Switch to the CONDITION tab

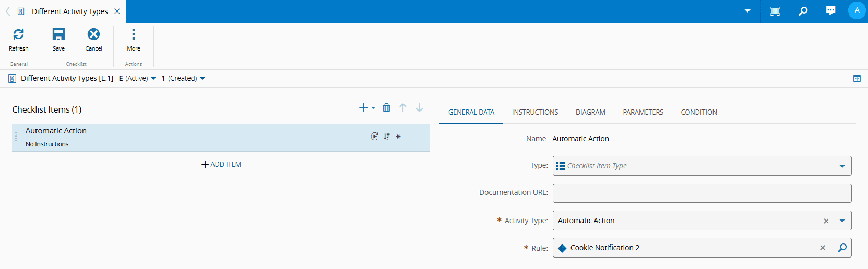[699, 112]
